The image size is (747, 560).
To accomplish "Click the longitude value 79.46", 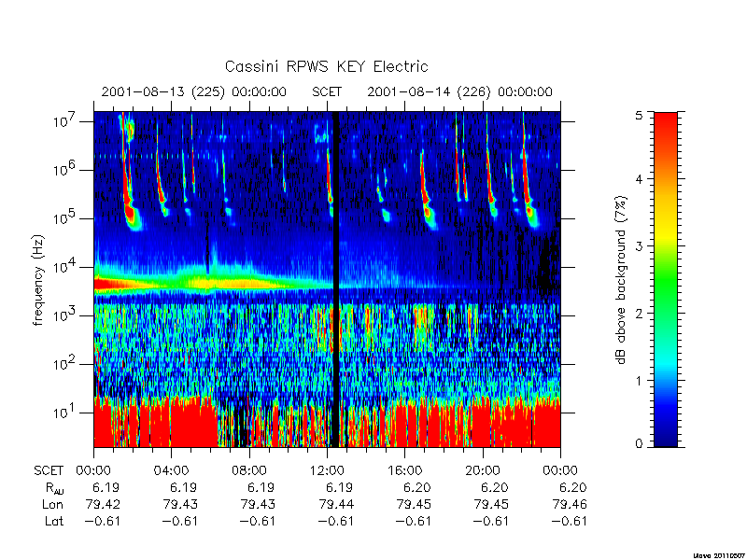I will coord(570,504).
